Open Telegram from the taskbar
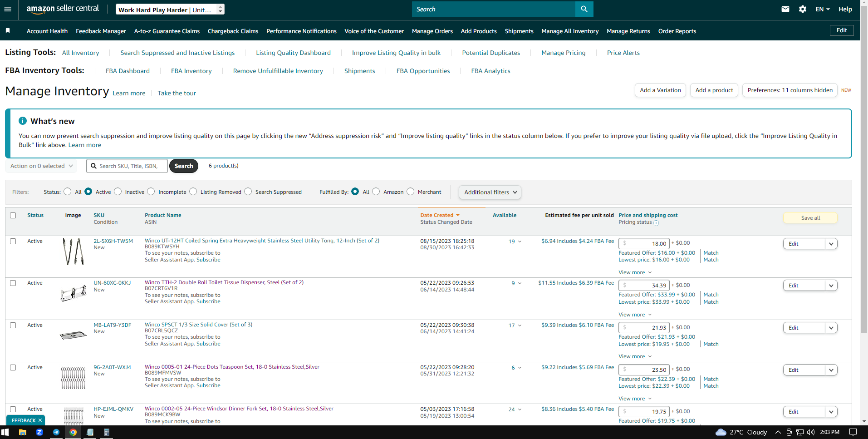Image resolution: width=868 pixels, height=439 pixels. point(56,432)
